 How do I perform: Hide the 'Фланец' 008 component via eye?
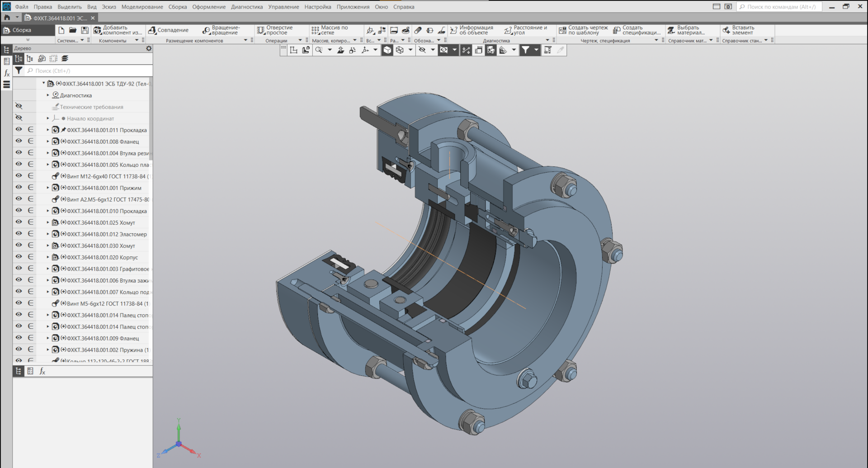pyautogui.click(x=19, y=141)
